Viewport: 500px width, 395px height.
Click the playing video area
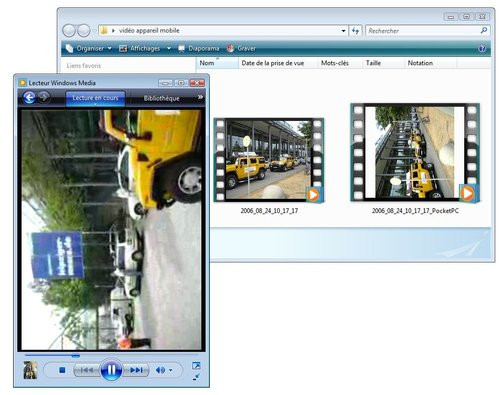tap(111, 230)
